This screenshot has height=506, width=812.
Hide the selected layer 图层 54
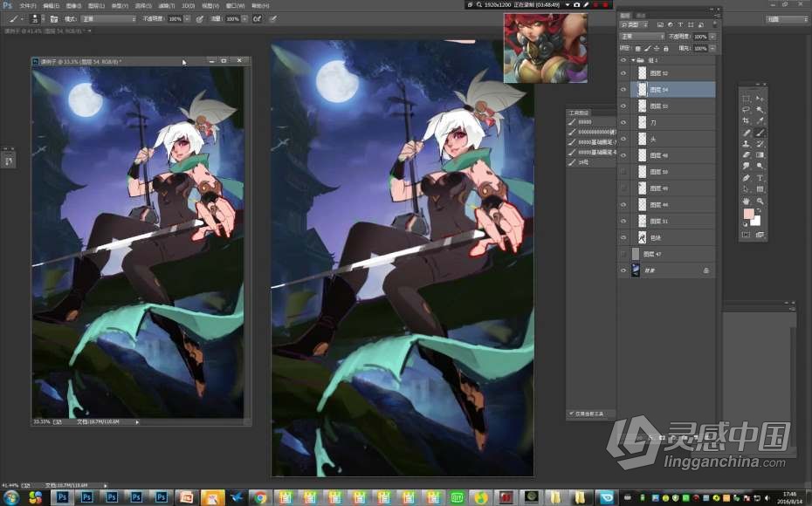[x=623, y=90]
